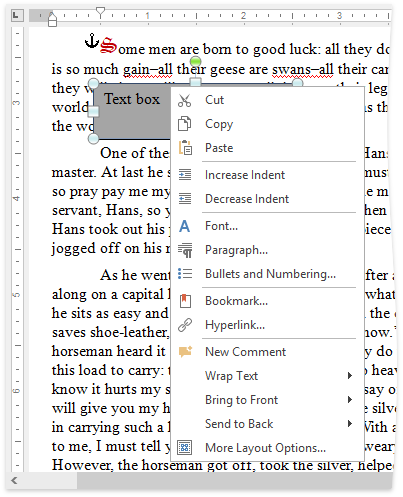The image size is (403, 497).
Task: Choose Paste from the context menu
Action: [x=267, y=148]
